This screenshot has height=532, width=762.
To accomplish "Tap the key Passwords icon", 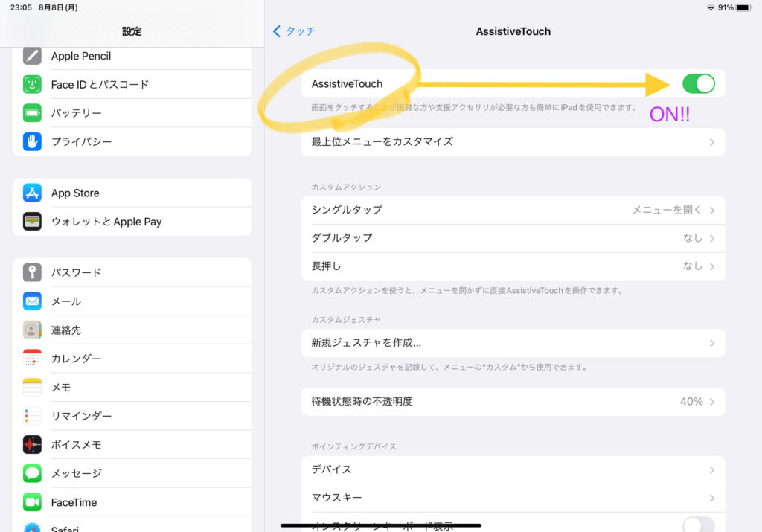I will [x=32, y=272].
